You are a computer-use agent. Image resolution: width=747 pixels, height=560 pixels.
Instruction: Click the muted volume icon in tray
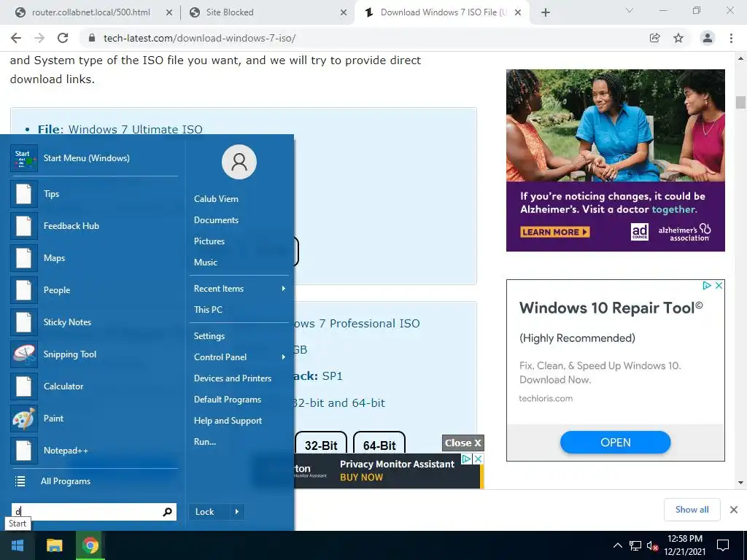(653, 545)
